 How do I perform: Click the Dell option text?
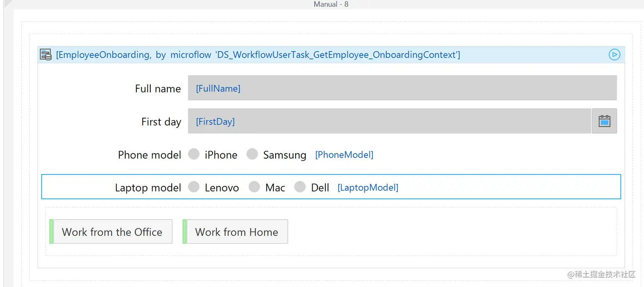pyautogui.click(x=320, y=188)
